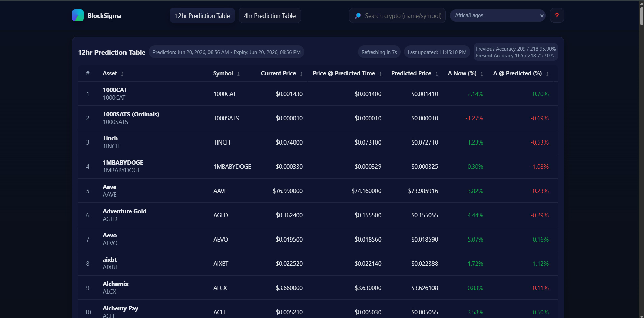The image size is (644, 318).
Task: Click predicted price $73.985916
Action: pyautogui.click(x=423, y=191)
